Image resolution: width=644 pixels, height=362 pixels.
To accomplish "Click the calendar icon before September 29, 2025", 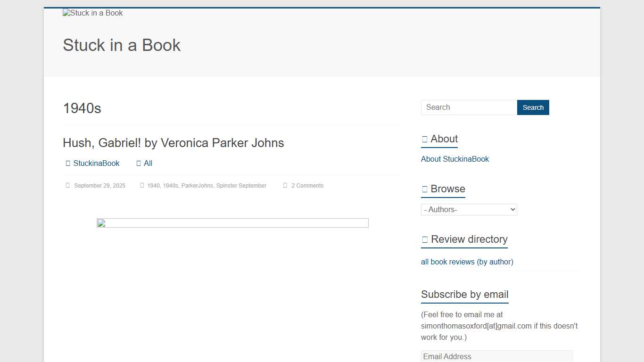I will (x=67, y=186).
